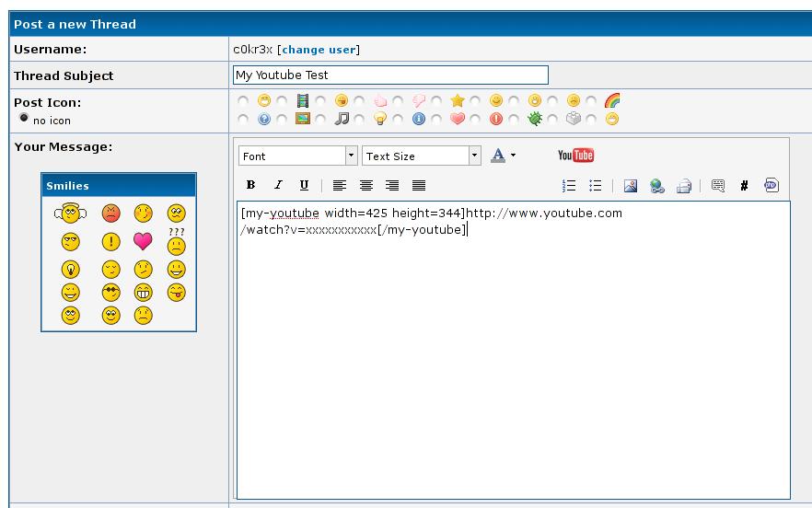Align message text to the left

(x=339, y=185)
